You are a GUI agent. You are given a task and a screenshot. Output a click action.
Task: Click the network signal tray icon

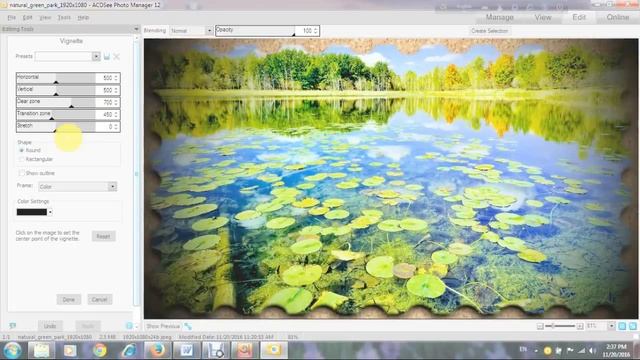[582, 351]
